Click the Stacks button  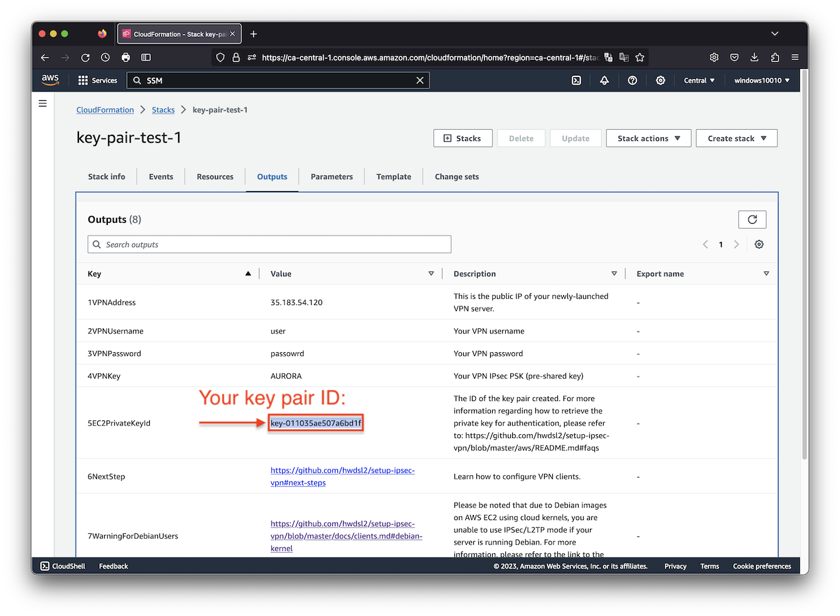pyautogui.click(x=463, y=138)
